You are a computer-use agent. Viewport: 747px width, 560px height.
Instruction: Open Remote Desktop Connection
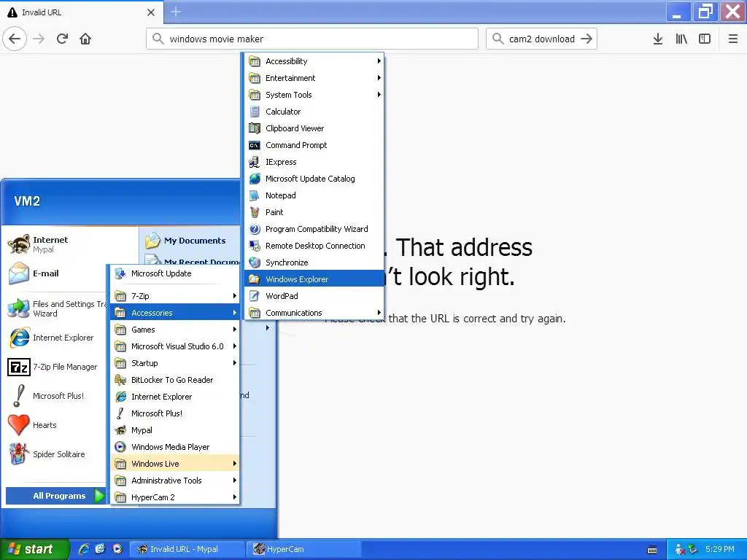click(314, 246)
